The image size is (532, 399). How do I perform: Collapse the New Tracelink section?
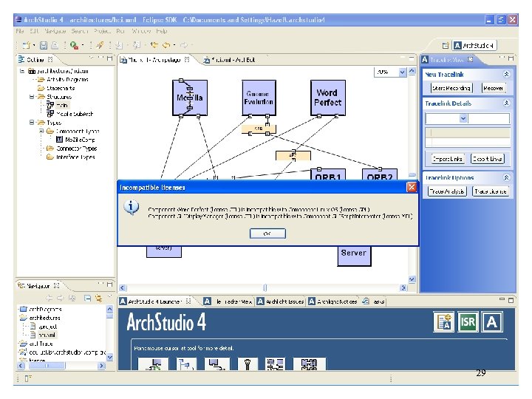click(x=506, y=74)
